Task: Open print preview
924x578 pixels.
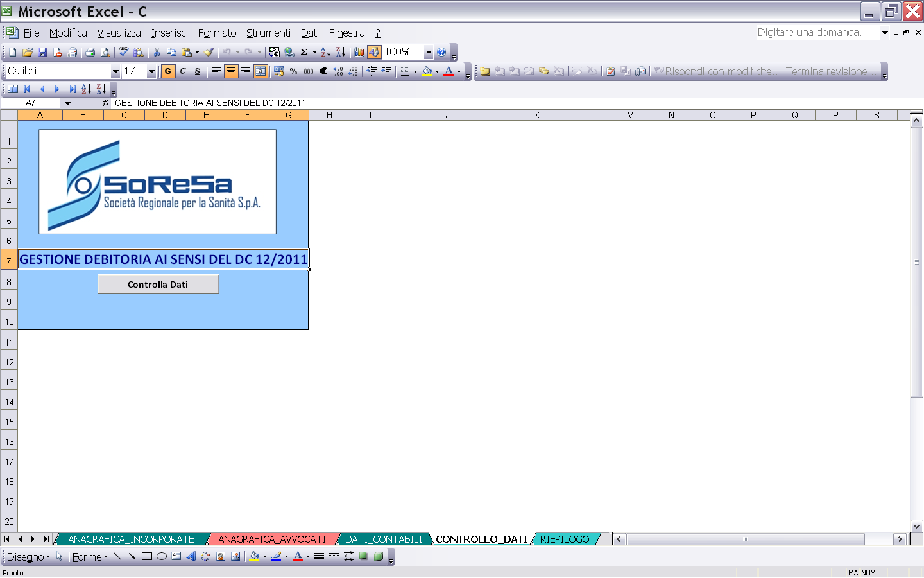Action: (105, 52)
